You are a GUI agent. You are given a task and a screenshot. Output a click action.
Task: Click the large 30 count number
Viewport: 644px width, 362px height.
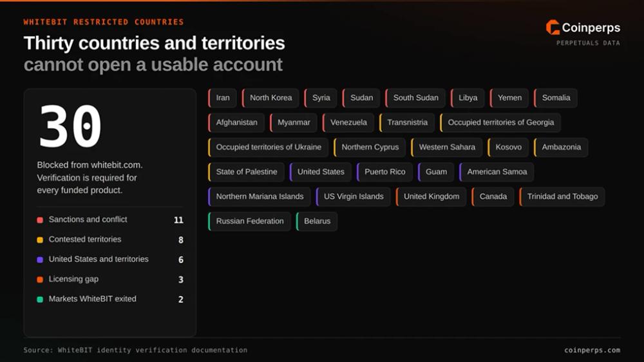70,126
